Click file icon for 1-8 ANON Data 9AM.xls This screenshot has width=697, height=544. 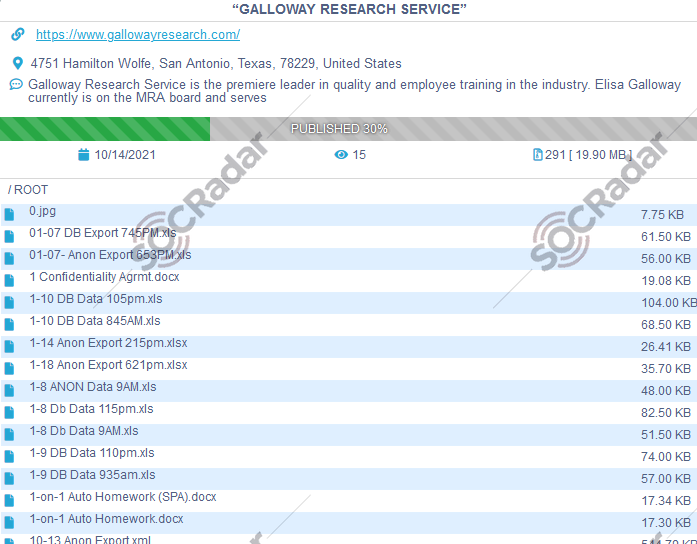9,391
